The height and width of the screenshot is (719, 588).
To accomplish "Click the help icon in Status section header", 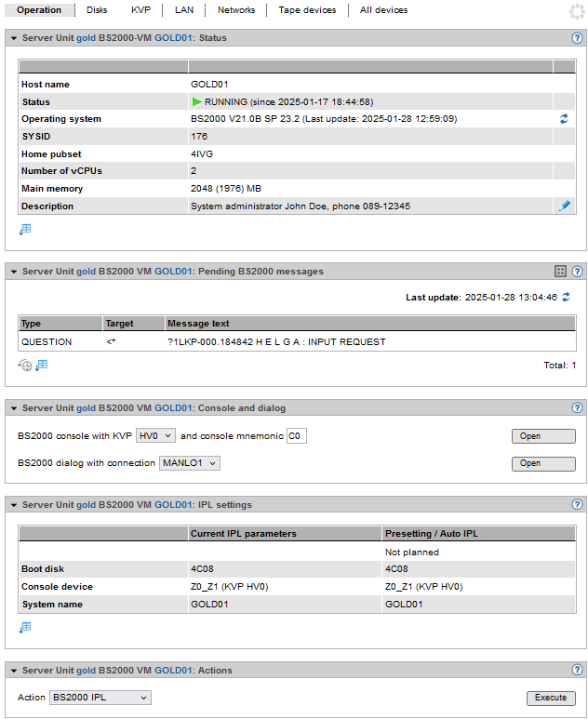I will (577, 38).
